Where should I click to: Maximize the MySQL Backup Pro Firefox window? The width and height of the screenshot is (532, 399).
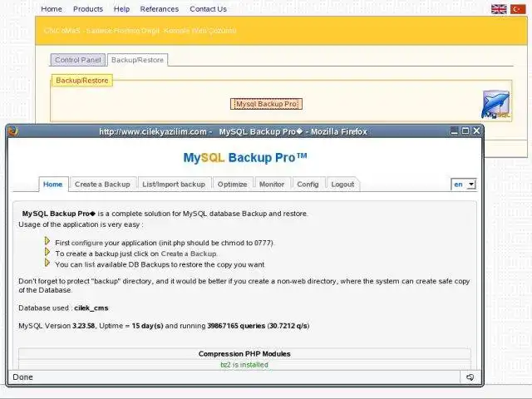coord(465,131)
